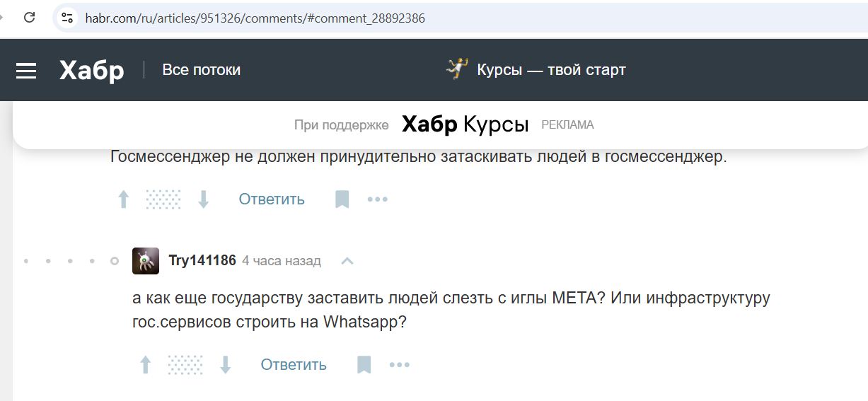Image resolution: width=868 pixels, height=401 pixels.
Task: Open three-dots menu on Try141186 comment
Action: coord(400,365)
